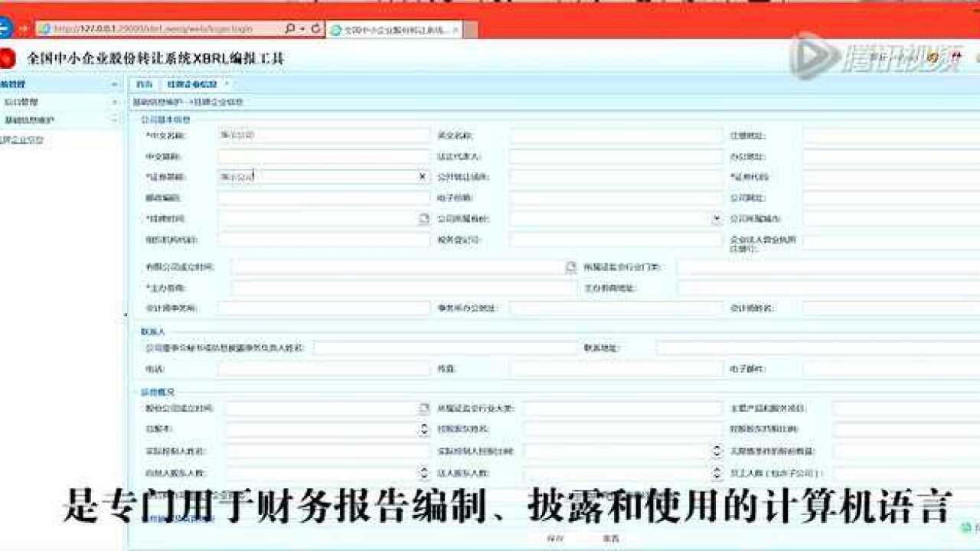
Task: Close the 挂牌企业信息 tab with its X
Action: 227,84
